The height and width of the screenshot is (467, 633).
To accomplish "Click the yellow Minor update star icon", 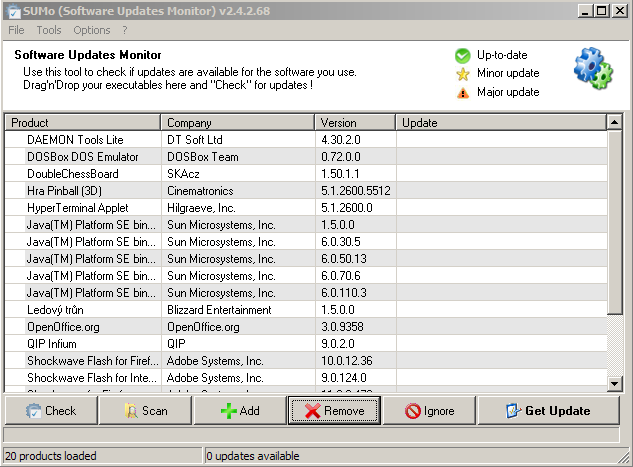I will pos(463,74).
